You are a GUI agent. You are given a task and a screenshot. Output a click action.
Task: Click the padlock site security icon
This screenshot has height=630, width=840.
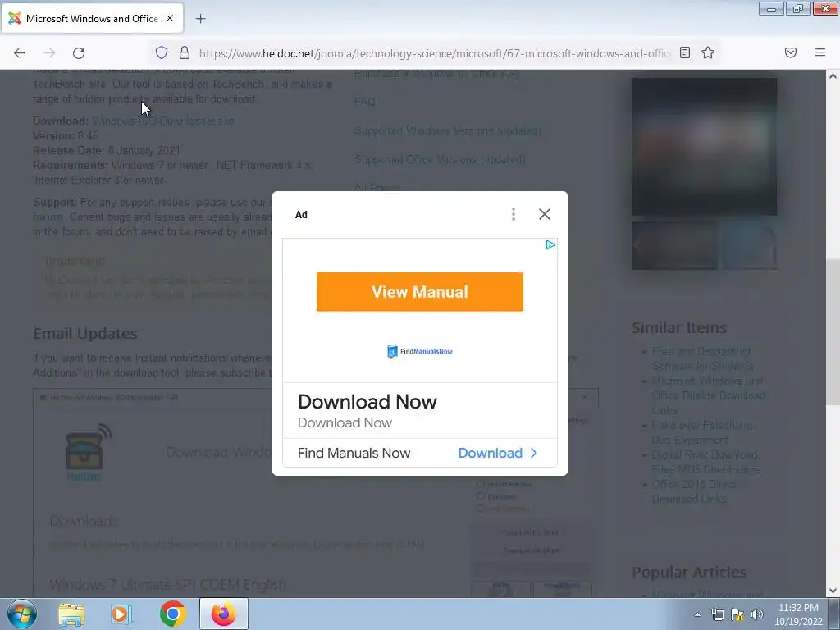click(185, 52)
